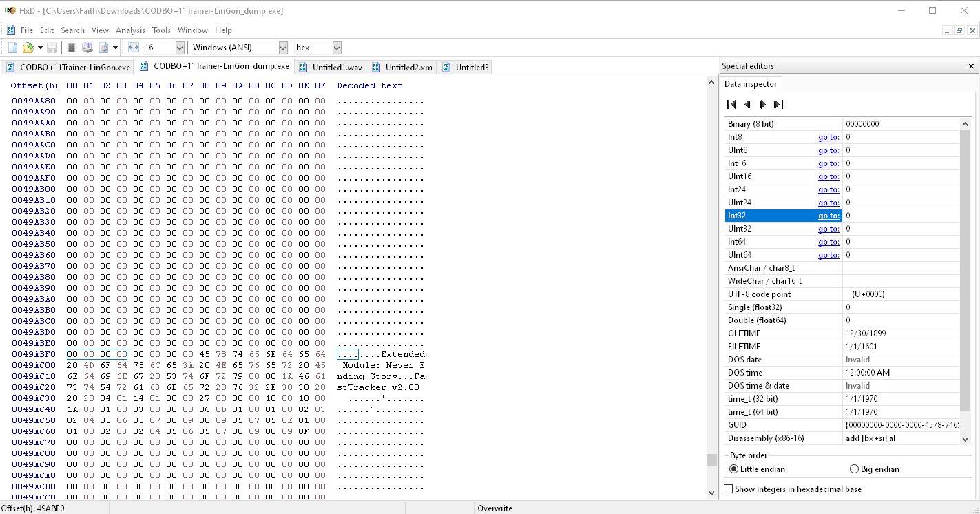The image size is (980, 514).
Task: Open the hex offset base dropdown
Action: coord(337,48)
